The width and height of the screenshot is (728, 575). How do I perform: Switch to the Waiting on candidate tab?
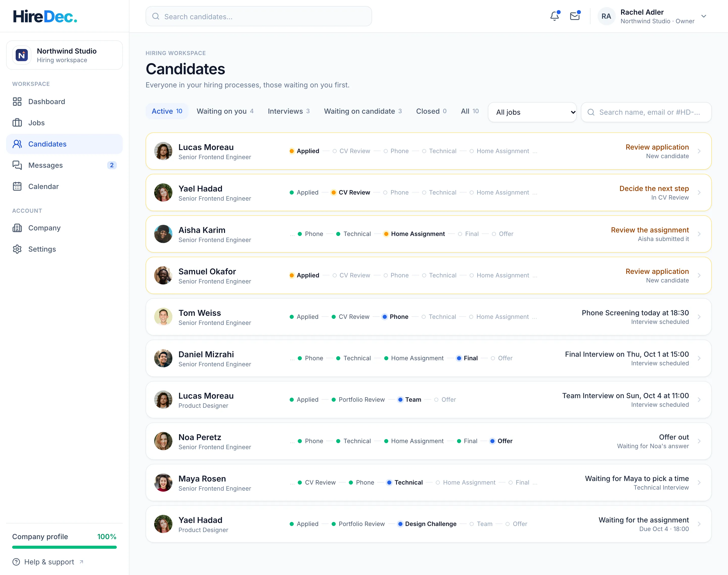363,111
